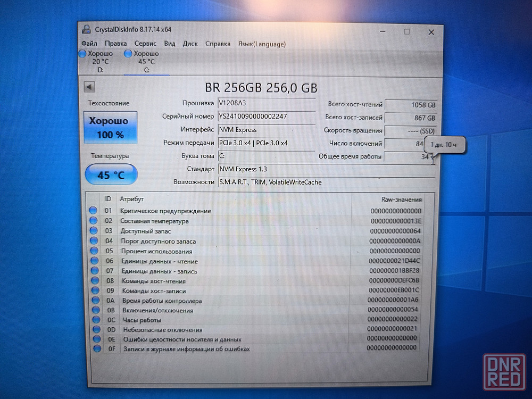Click the status circle beside Составная температура
This screenshot has height=399, width=532.
coord(94,221)
